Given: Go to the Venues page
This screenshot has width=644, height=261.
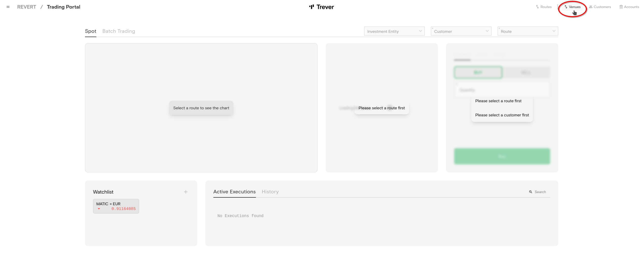Looking at the screenshot, I should pos(573,7).
